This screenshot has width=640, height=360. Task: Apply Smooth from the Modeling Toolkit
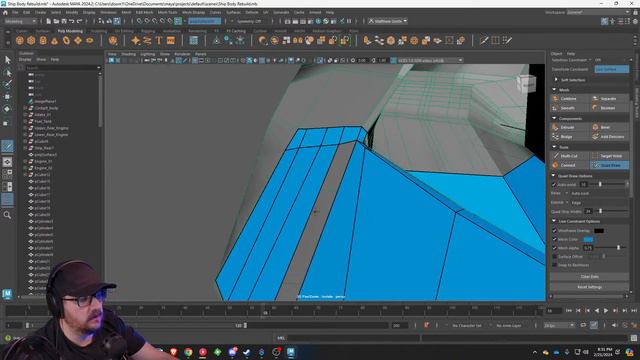(x=569, y=108)
